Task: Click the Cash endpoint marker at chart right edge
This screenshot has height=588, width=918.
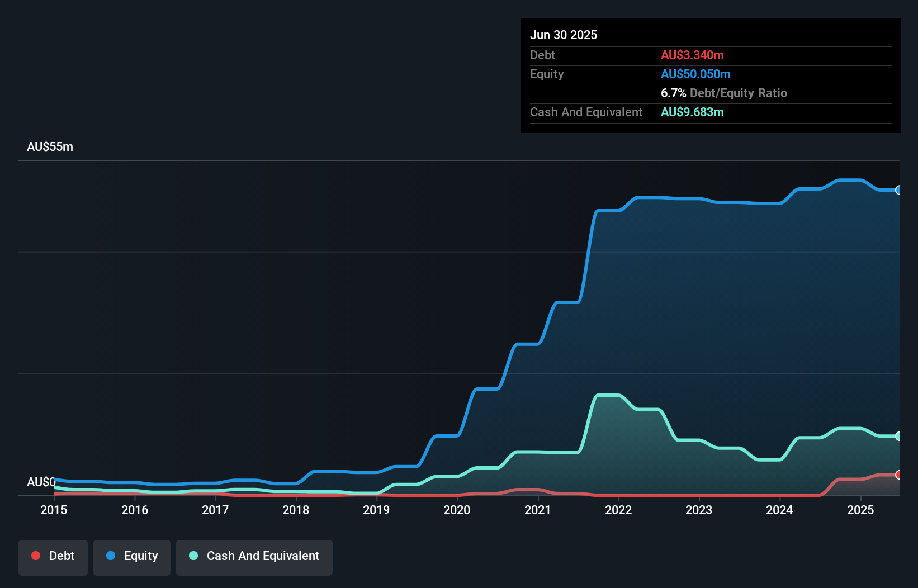Action: pos(898,436)
